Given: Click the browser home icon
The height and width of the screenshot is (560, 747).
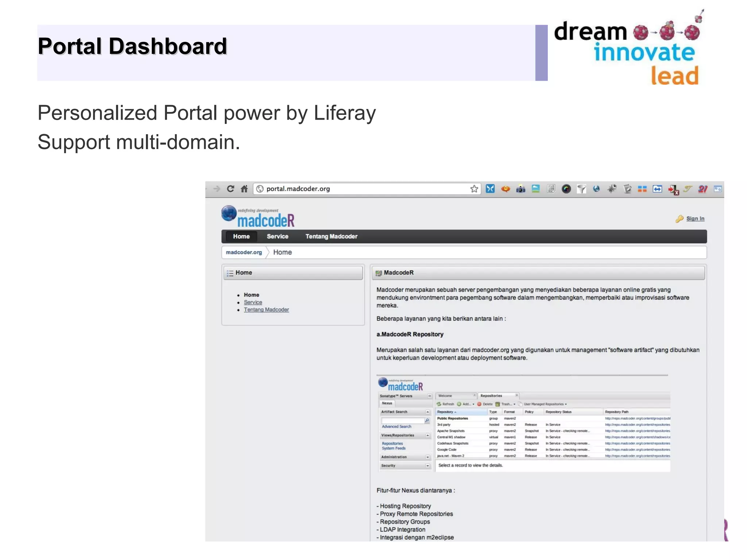Looking at the screenshot, I should pos(244,188).
